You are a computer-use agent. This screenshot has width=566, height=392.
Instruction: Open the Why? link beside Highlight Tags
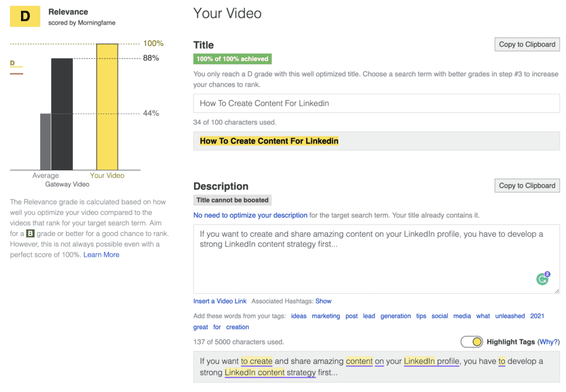coord(549,342)
